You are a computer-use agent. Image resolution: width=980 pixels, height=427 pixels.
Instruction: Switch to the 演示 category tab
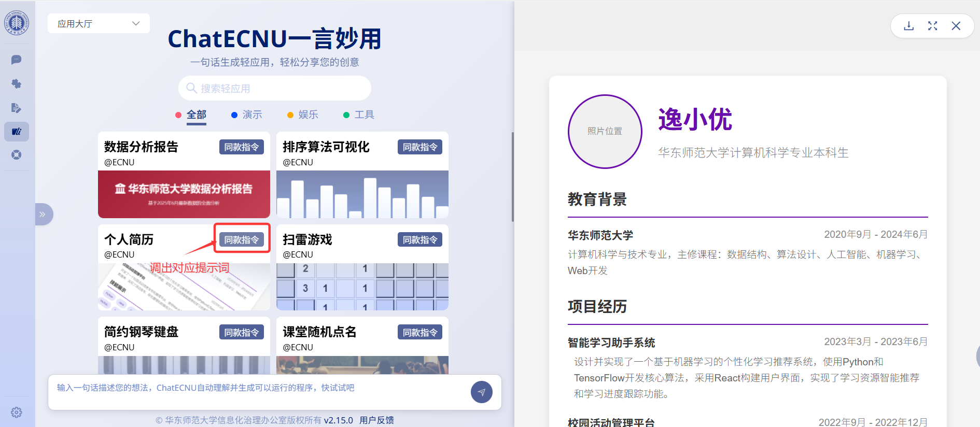[x=252, y=115]
